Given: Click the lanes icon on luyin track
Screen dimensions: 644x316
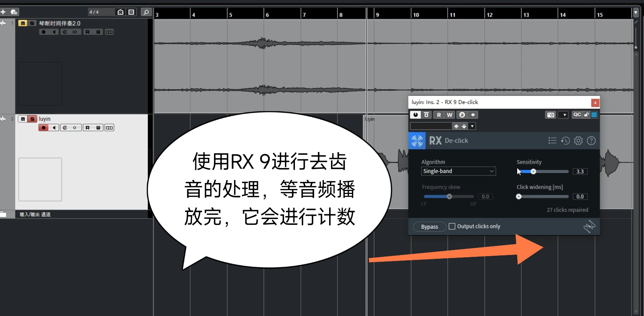Looking at the screenshot, I should (x=109, y=128).
